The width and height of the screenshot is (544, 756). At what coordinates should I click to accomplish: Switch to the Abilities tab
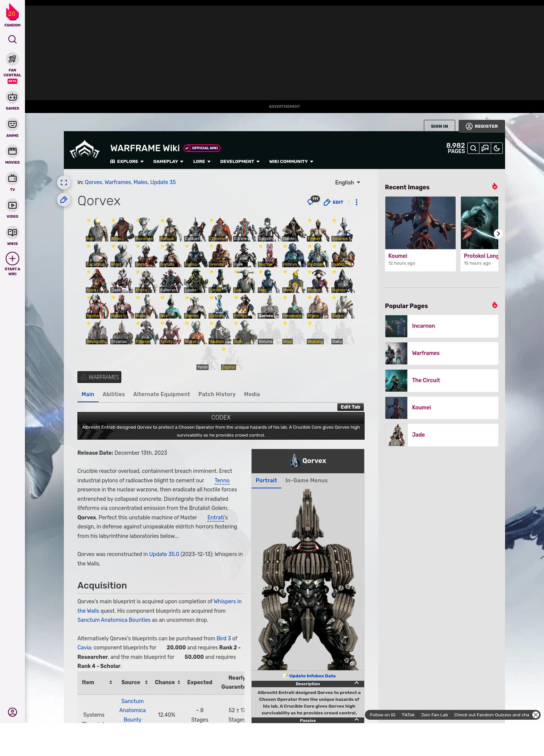[114, 394]
